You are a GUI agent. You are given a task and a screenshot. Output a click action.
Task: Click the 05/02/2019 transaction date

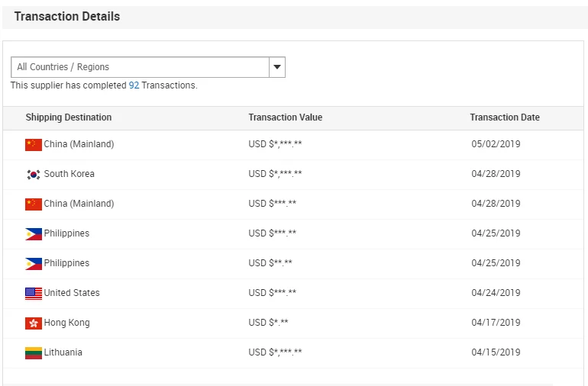(x=496, y=144)
